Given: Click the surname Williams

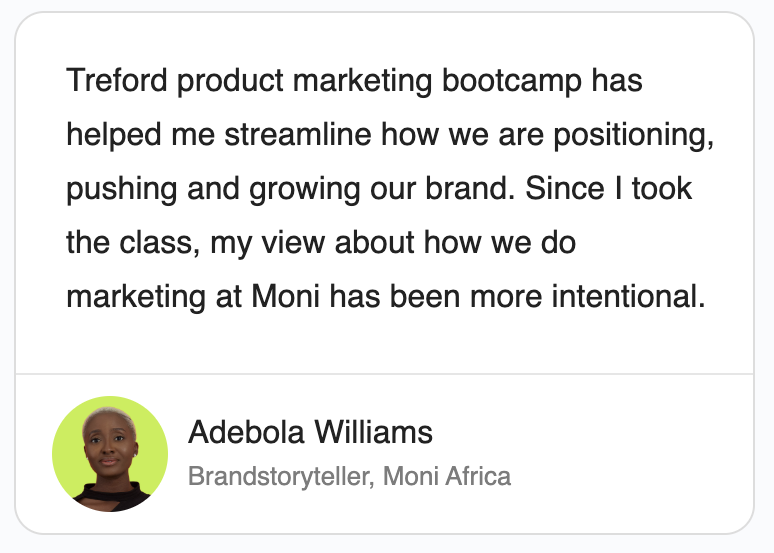Looking at the screenshot, I should pyautogui.click(x=374, y=433).
